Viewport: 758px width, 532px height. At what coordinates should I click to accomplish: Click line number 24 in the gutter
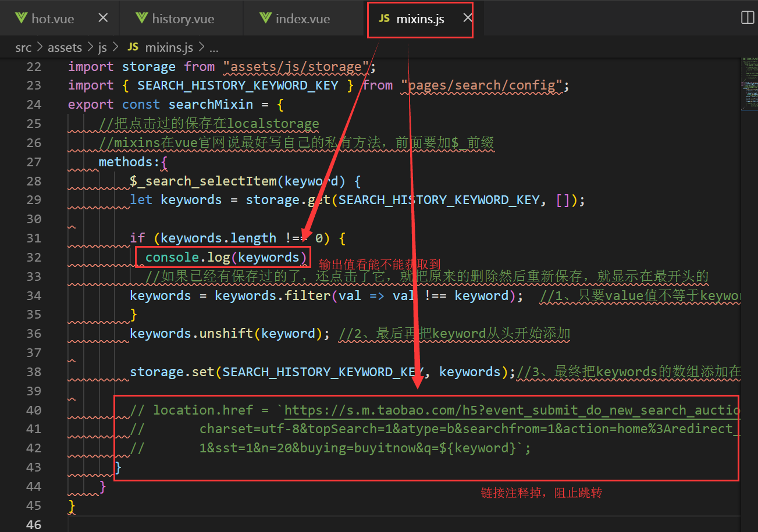(34, 105)
